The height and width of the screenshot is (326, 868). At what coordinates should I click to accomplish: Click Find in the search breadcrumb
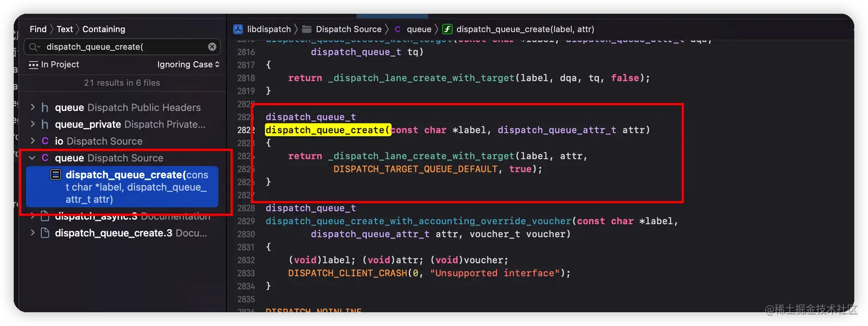tap(38, 29)
